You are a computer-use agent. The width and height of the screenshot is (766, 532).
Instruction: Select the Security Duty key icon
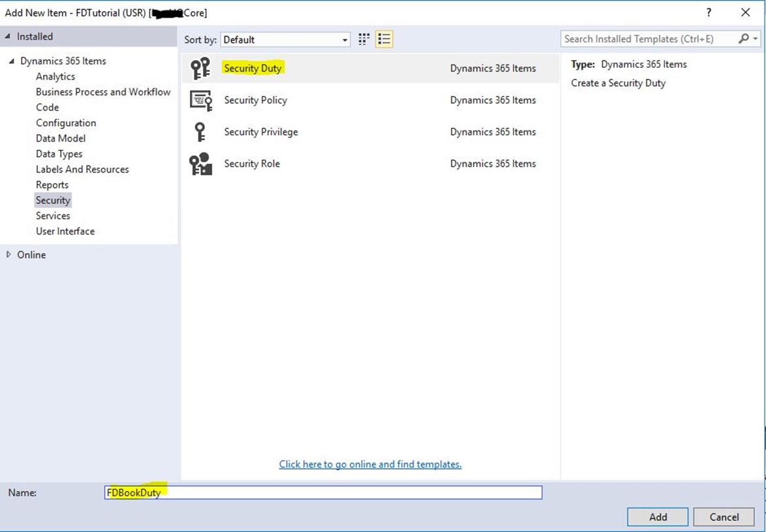(x=200, y=68)
